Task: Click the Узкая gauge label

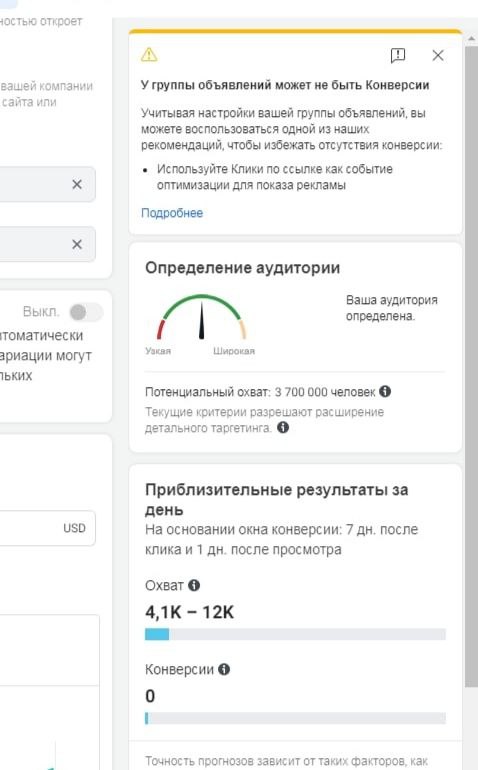Action: point(158,351)
